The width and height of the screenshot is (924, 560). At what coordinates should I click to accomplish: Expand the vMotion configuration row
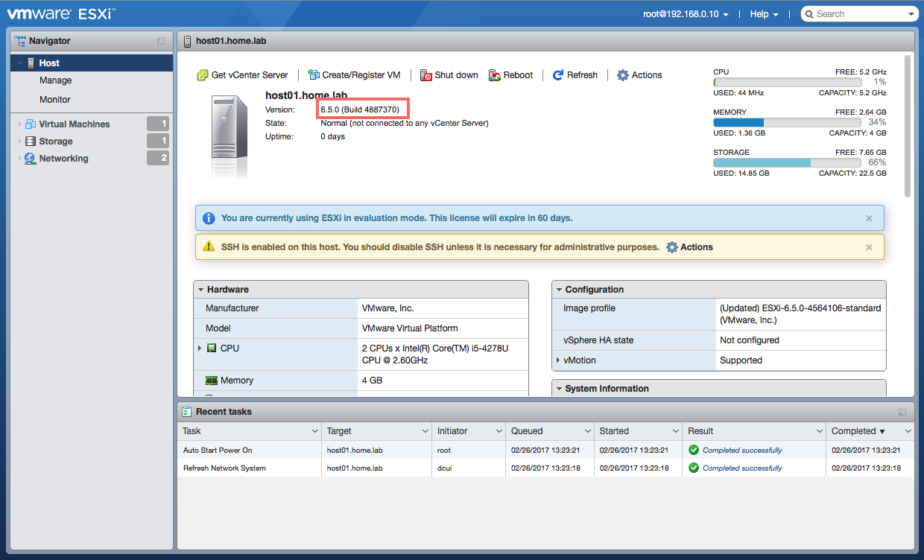[558, 360]
